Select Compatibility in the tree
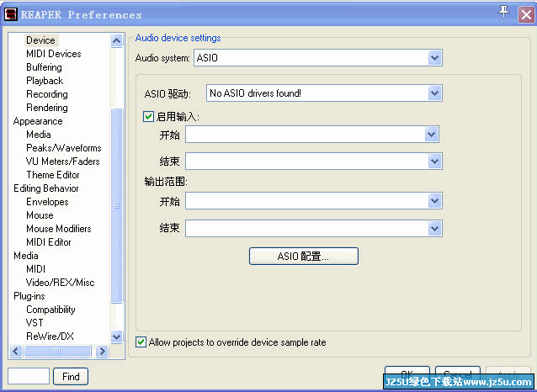This screenshot has height=392, width=537. tap(51, 310)
